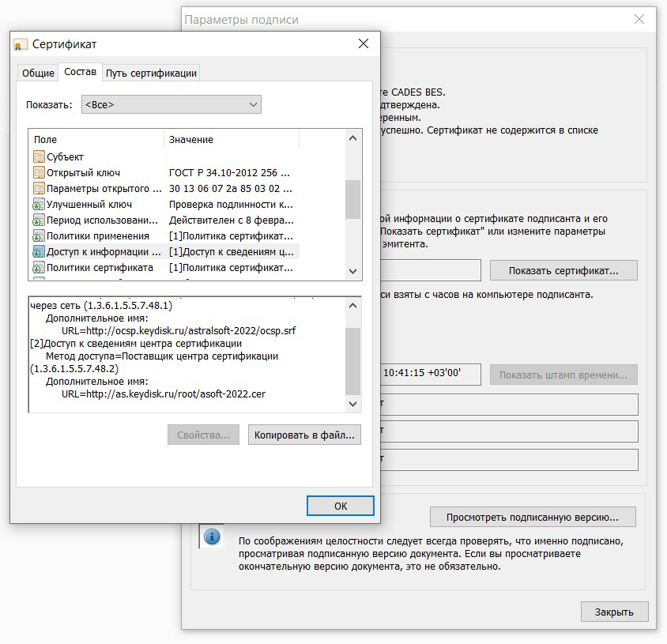Screen dimensions: 667x644
Task: Click the Субъект field icon
Action: (x=39, y=156)
